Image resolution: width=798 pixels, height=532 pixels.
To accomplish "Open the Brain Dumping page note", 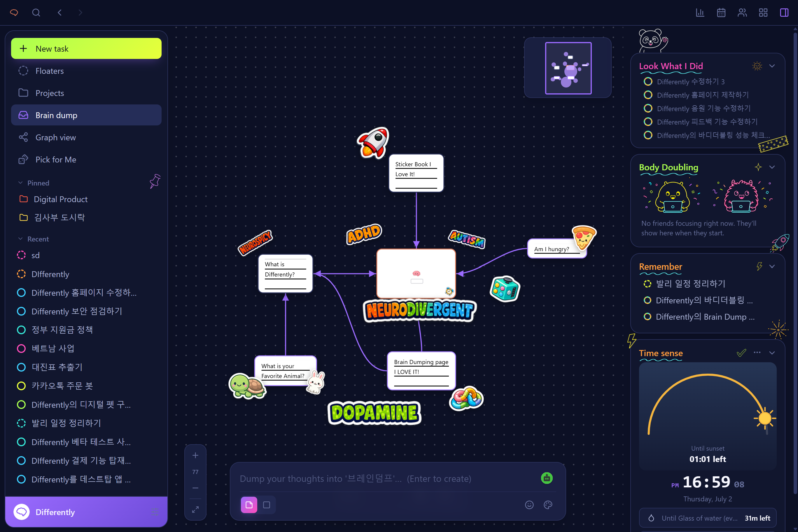I will [421, 370].
